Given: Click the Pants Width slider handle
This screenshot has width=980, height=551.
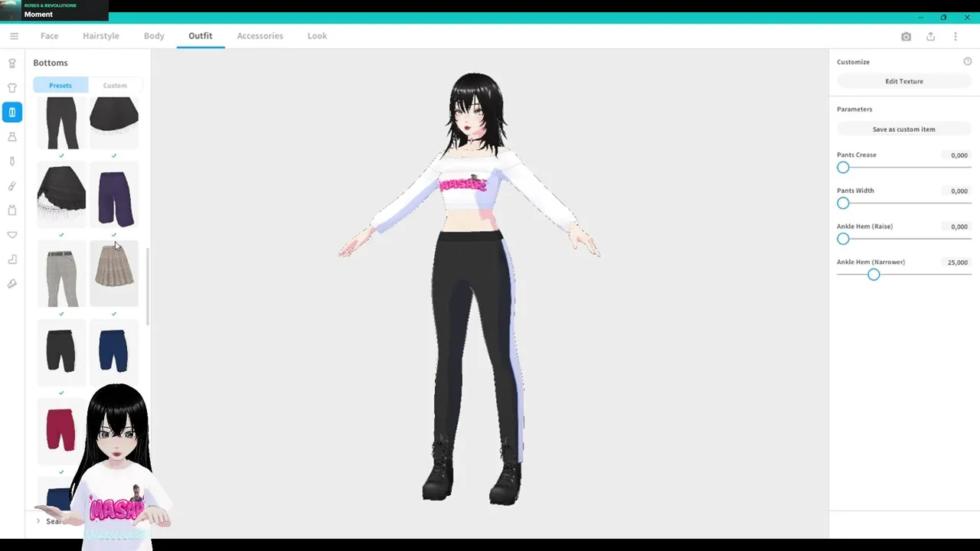Looking at the screenshot, I should point(843,203).
